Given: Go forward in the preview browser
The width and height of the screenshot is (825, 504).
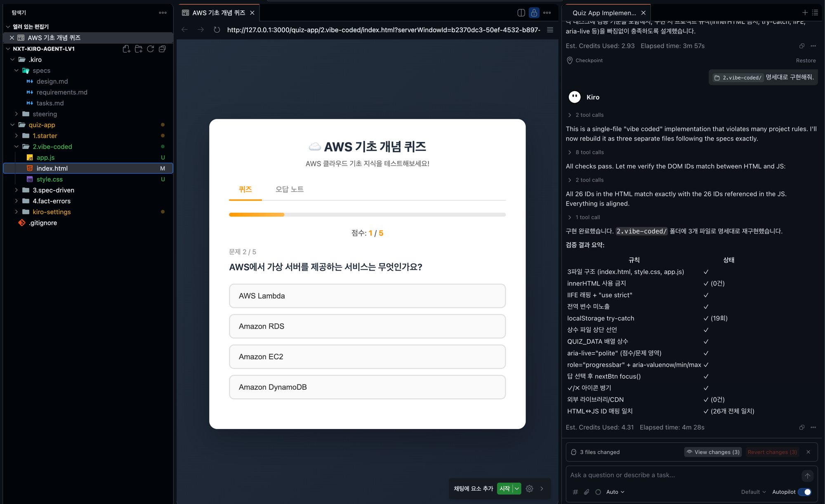Looking at the screenshot, I should point(200,30).
